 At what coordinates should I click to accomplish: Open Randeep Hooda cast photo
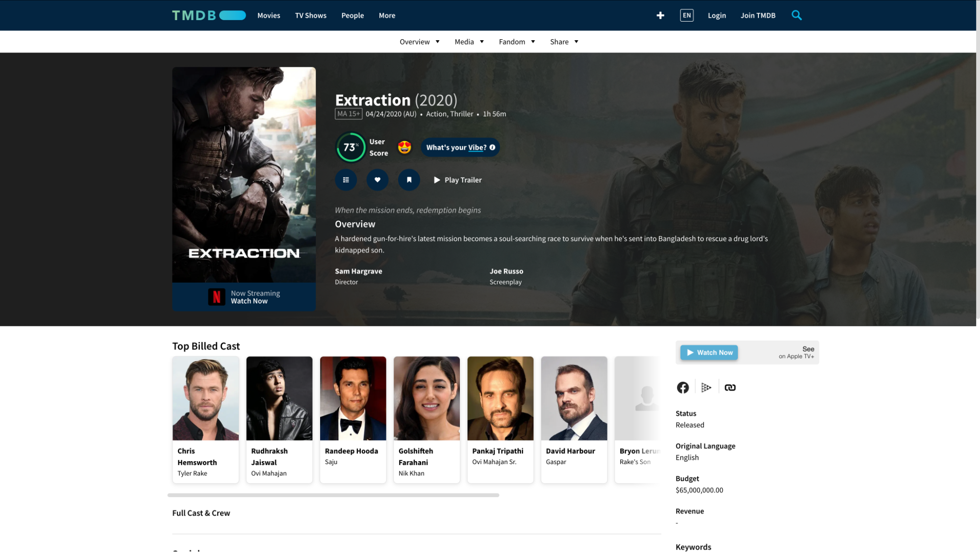coord(353,398)
